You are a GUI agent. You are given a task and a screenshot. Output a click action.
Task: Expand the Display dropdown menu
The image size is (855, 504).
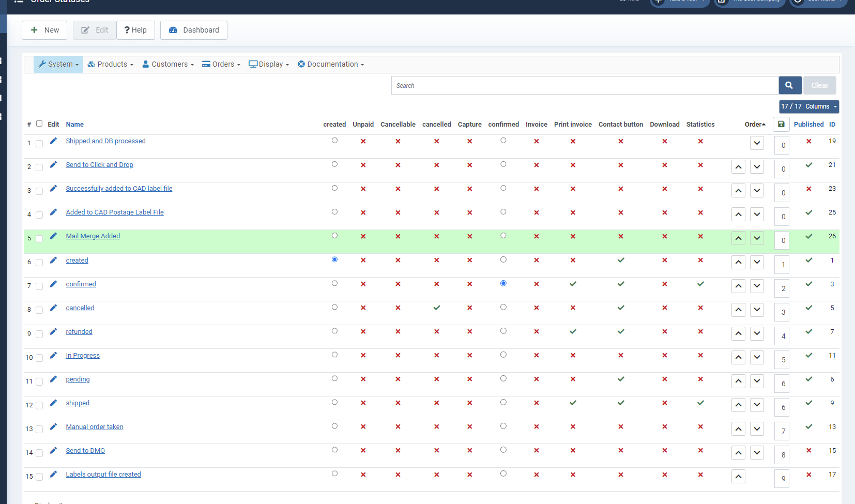269,64
